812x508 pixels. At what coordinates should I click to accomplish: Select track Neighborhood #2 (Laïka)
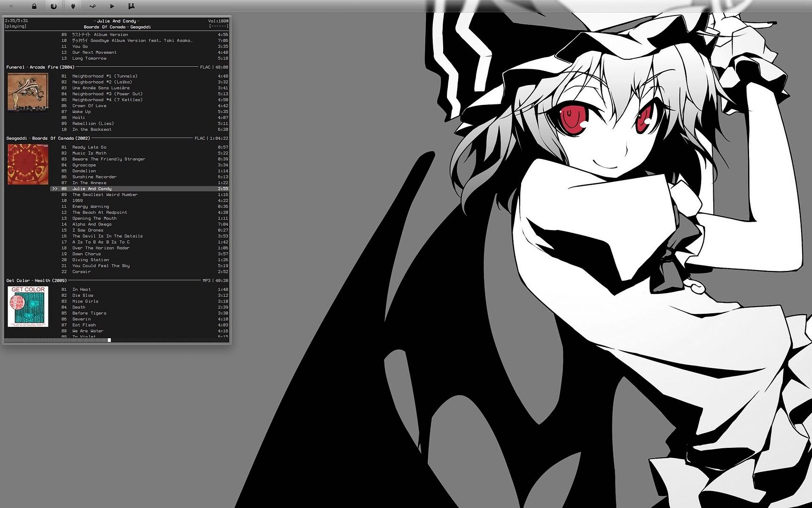tap(140, 82)
